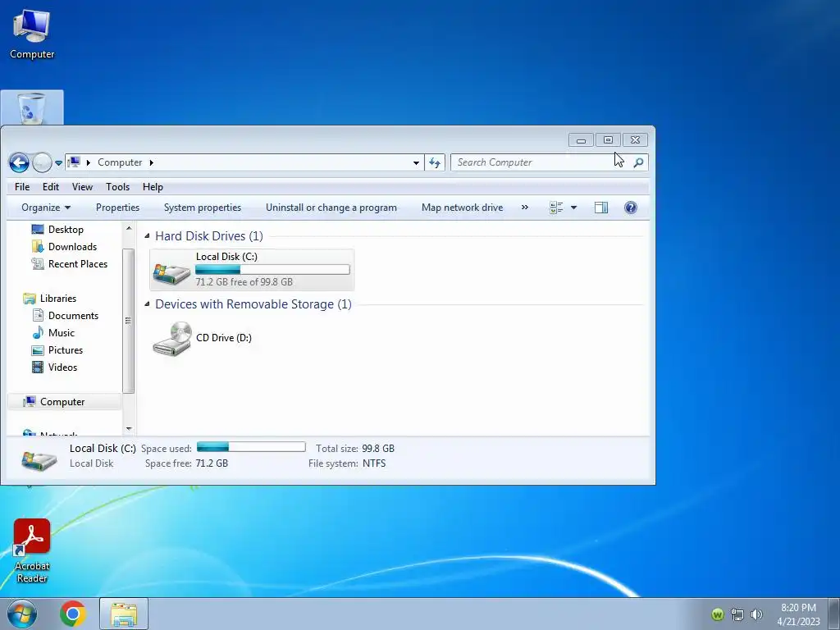840x630 pixels.
Task: Click the Space used bar in details pane
Action: point(251,447)
